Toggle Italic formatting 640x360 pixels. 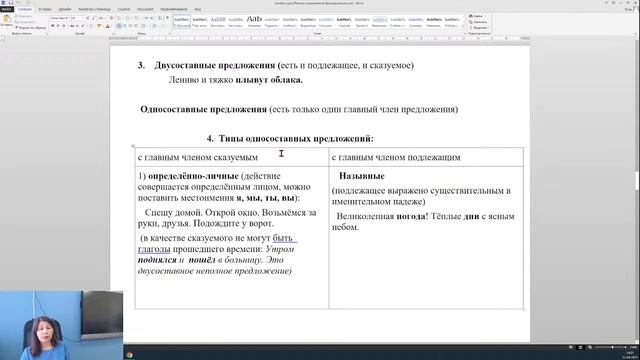[58, 26]
